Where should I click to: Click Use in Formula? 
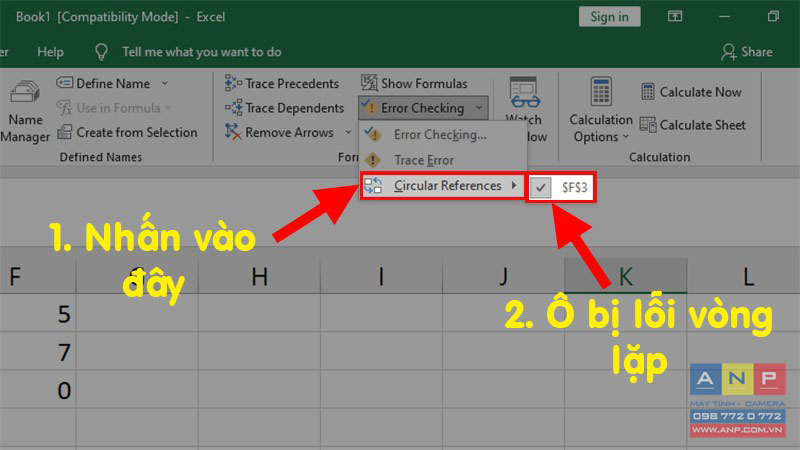[113, 108]
